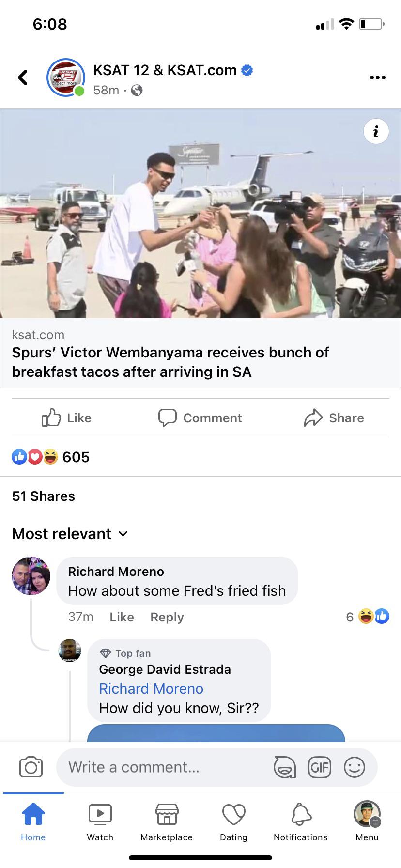
Task: Open the Wembanyama breakfast tacos article link
Action: (170, 362)
